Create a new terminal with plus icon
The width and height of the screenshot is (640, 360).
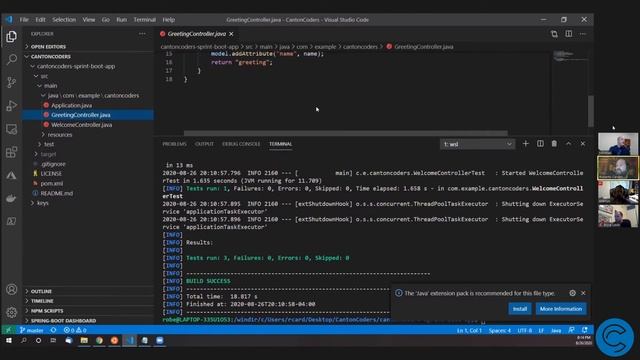point(526,144)
